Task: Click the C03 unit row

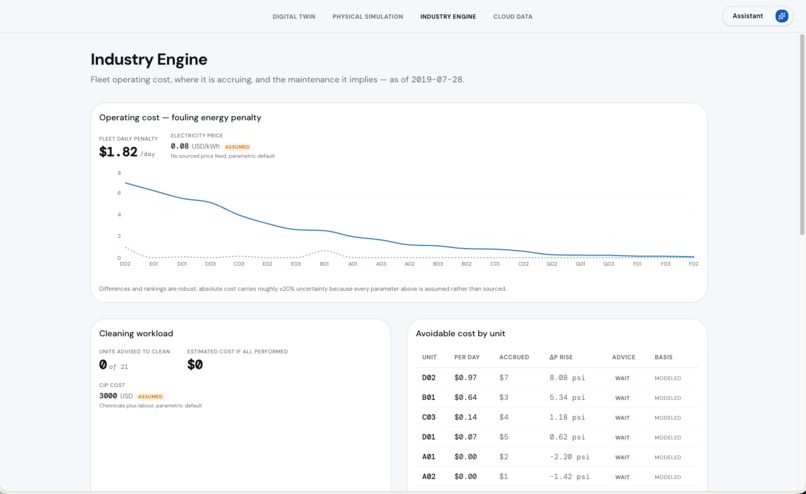Action: (557, 417)
